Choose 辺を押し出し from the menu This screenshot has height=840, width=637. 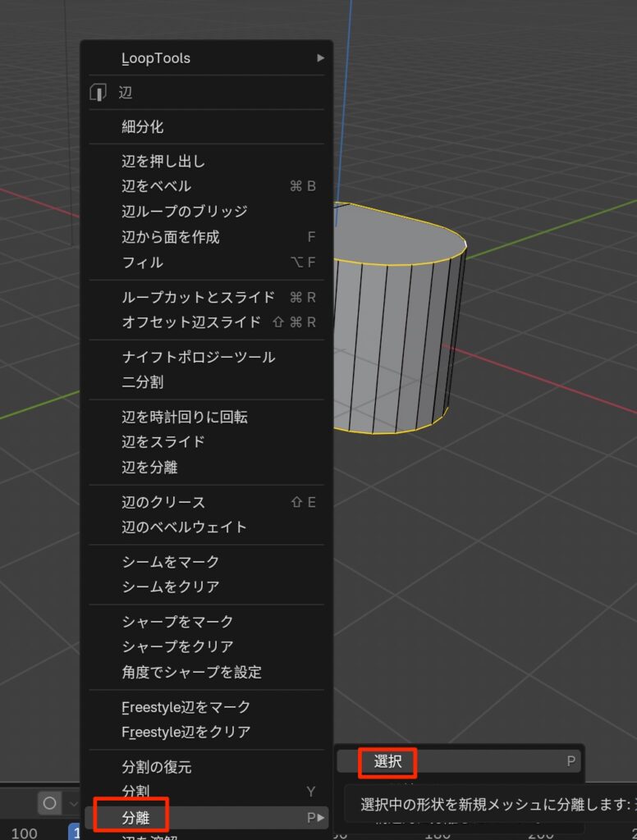(163, 162)
